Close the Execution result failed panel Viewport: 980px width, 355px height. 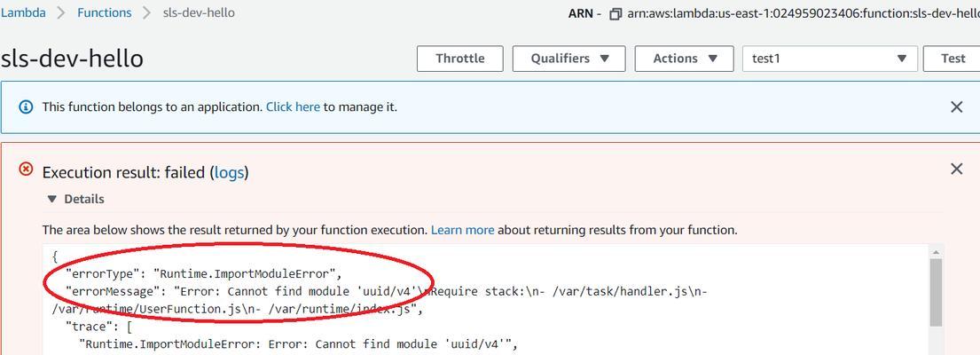tap(956, 169)
